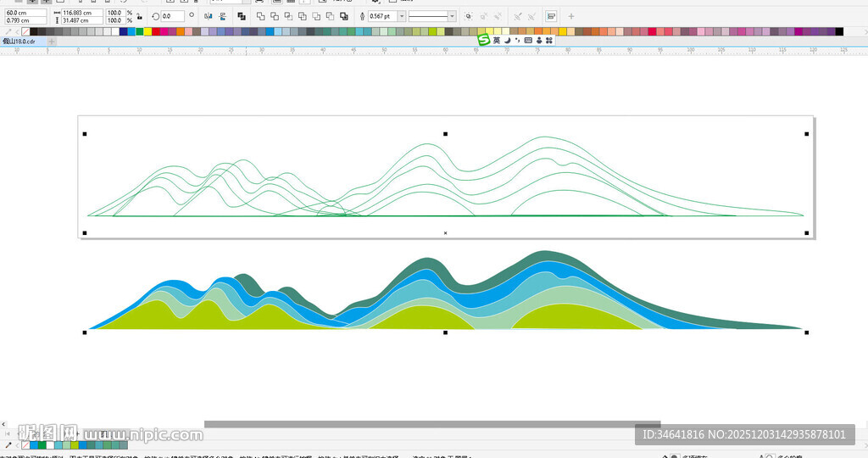This screenshot has width=868, height=458.
Task: Click the rotation angle icon
Action: click(155, 16)
